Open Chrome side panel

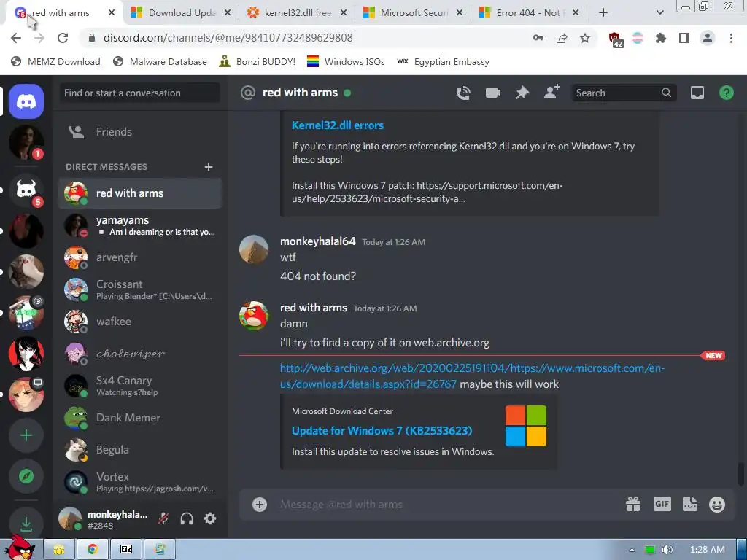click(x=684, y=38)
